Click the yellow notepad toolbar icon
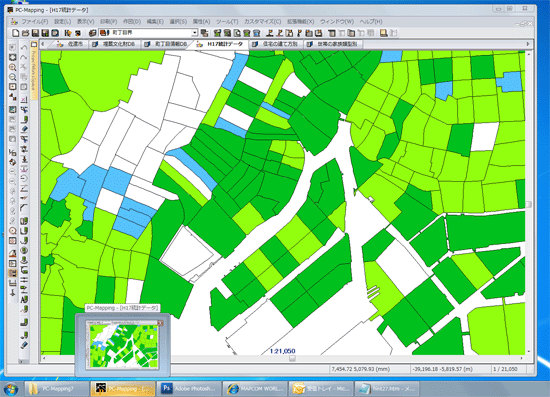Screen dimensions: 550x397 [x=384, y=33]
